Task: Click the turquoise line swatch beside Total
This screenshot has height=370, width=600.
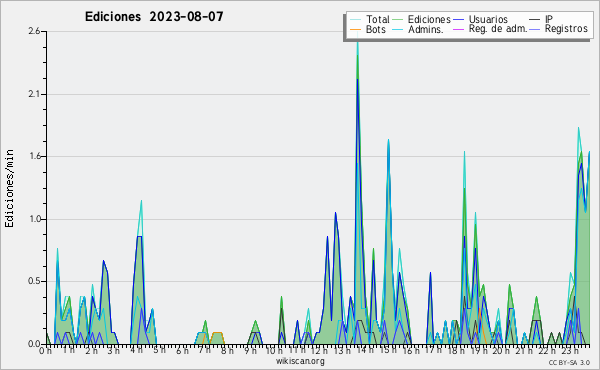Action: click(355, 20)
